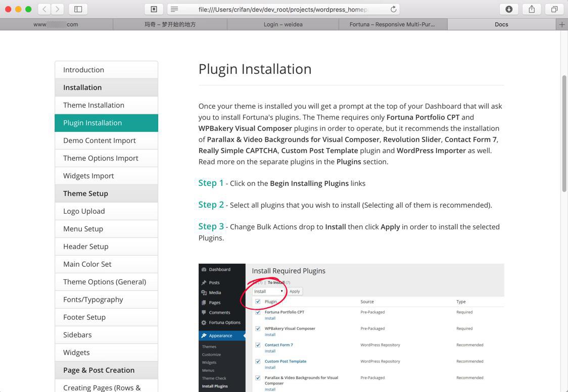Add a new tab with plus button
568x392 pixels.
point(562,24)
